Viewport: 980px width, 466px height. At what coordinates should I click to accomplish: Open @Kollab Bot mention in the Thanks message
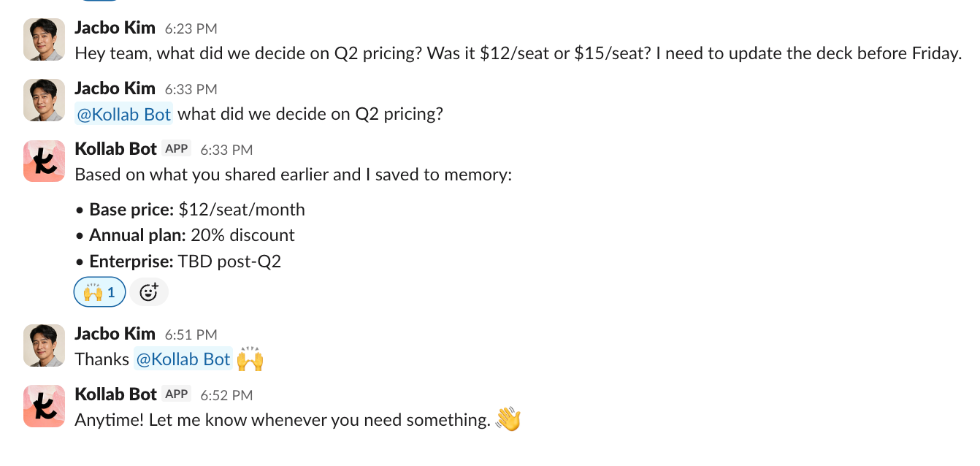(183, 359)
